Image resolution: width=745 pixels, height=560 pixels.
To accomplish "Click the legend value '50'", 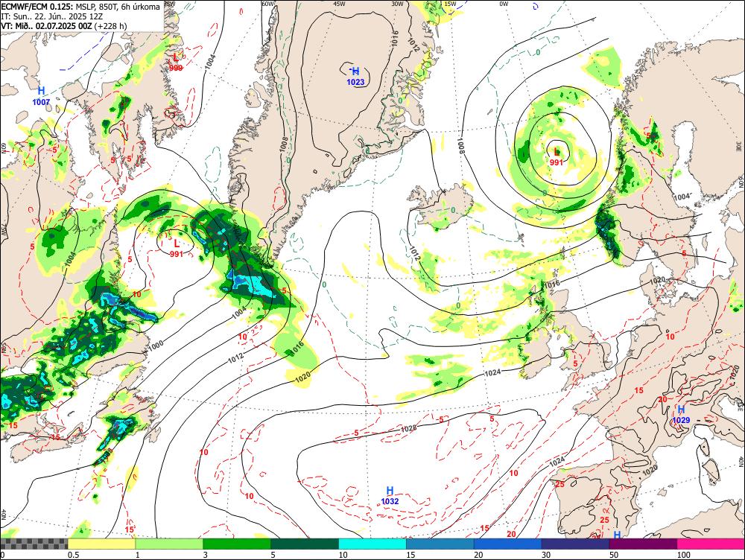I will (614, 555).
